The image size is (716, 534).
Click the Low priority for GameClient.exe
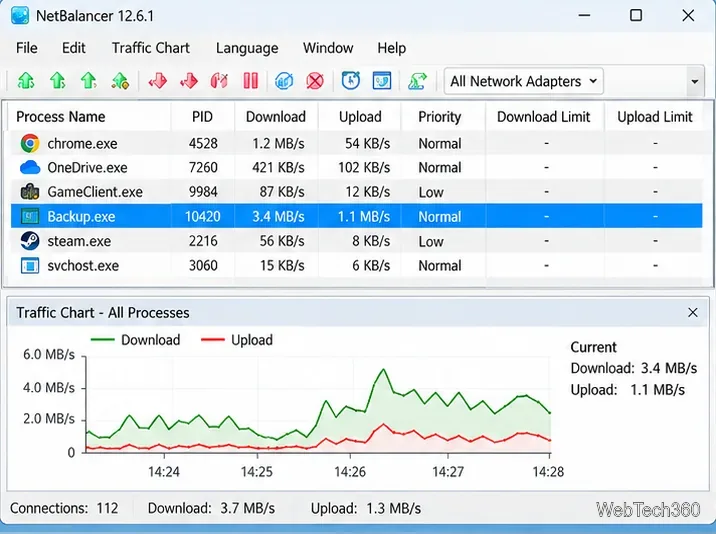click(x=431, y=192)
